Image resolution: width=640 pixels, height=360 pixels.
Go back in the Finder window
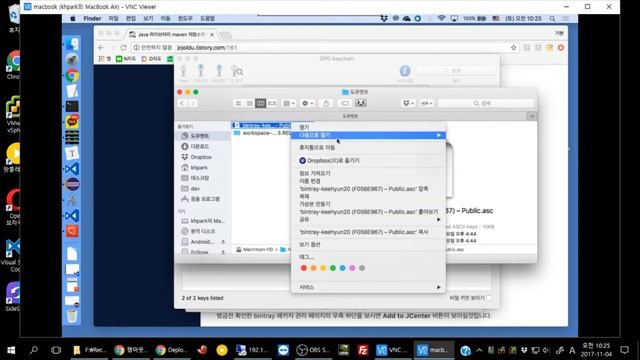[182, 103]
